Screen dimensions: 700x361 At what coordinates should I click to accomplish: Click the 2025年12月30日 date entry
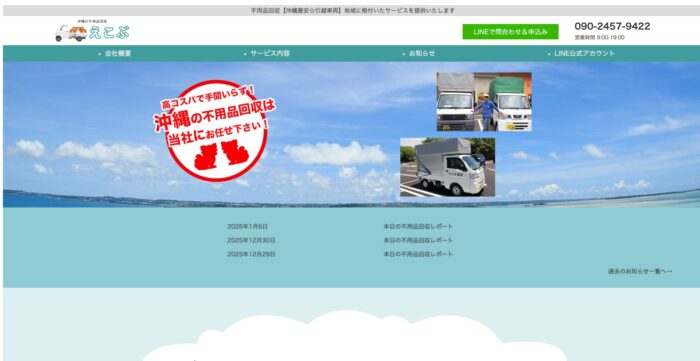click(251, 240)
